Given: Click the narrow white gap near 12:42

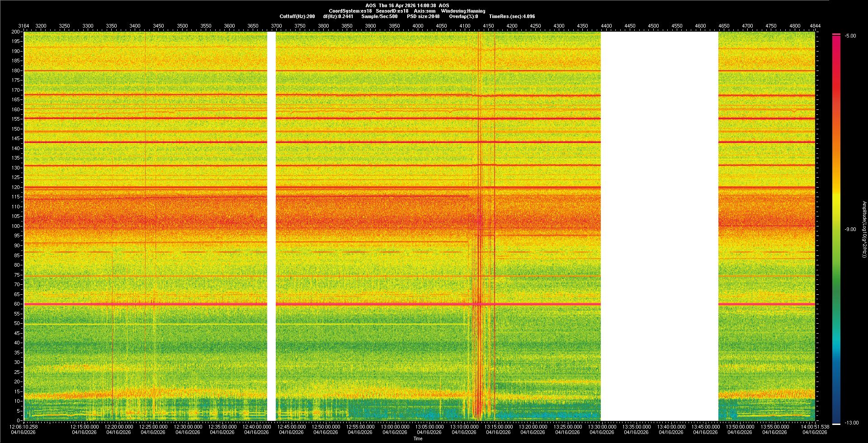Looking at the screenshot, I should 271,226.
